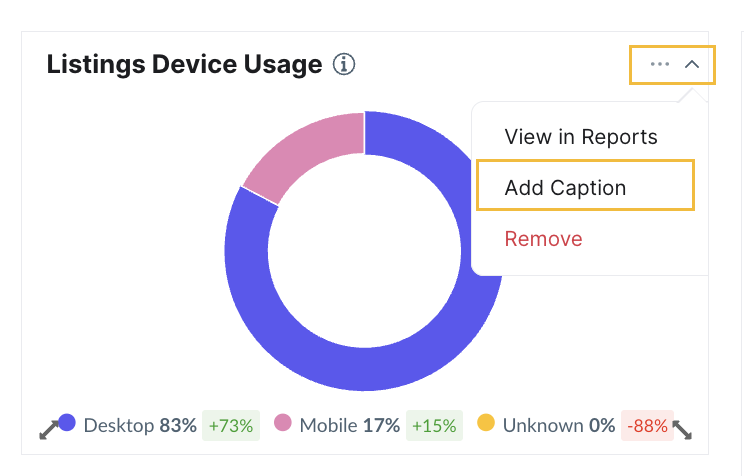Collapse the widget with the chevron-up arrow
This screenshot has height=476, width=744.
click(x=692, y=64)
